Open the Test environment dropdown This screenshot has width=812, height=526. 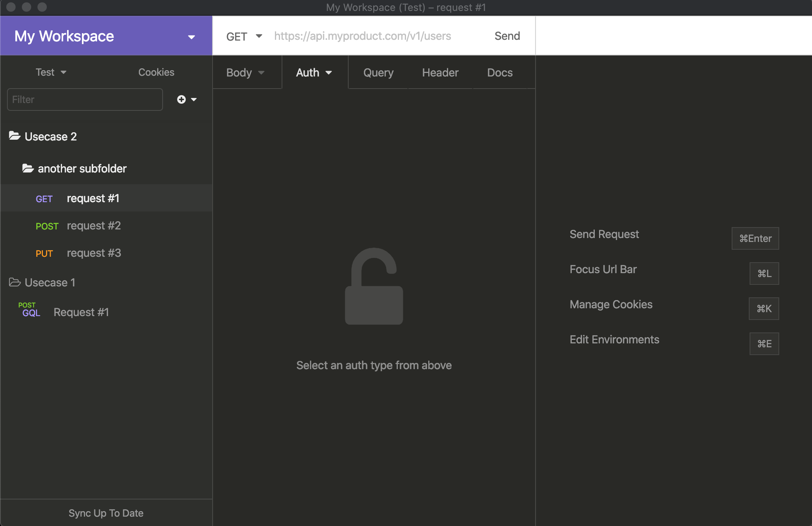(x=51, y=72)
